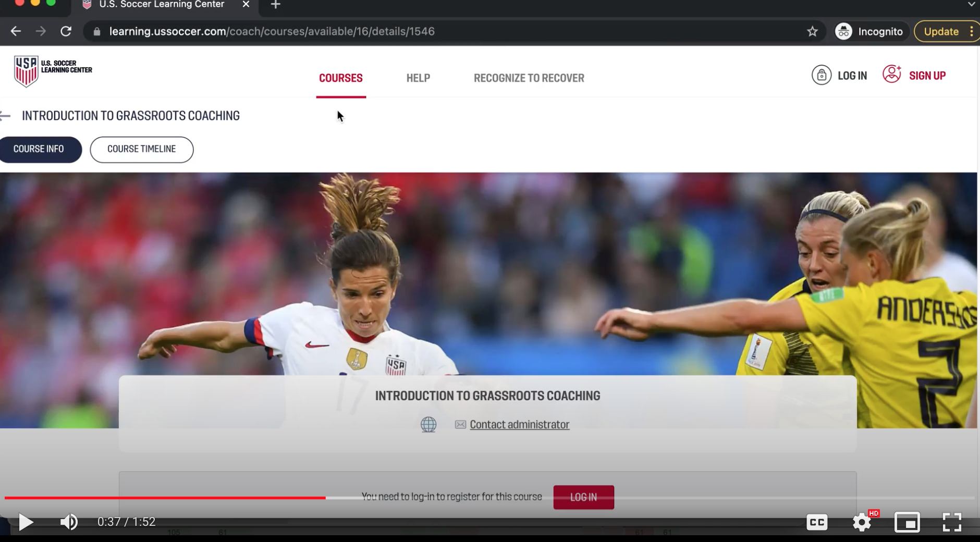Expand tab search chevron at top right
980x542 pixels.
[971, 4]
